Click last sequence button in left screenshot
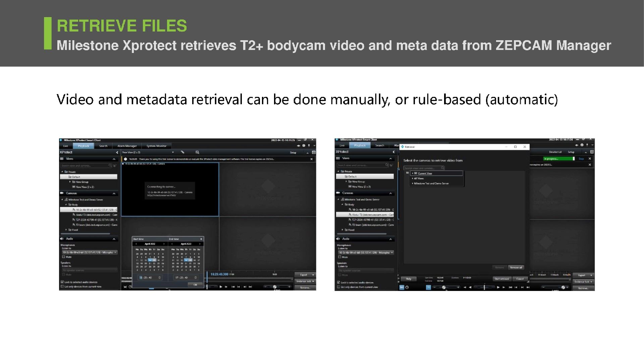This screenshot has height=362, width=644. click(x=250, y=287)
